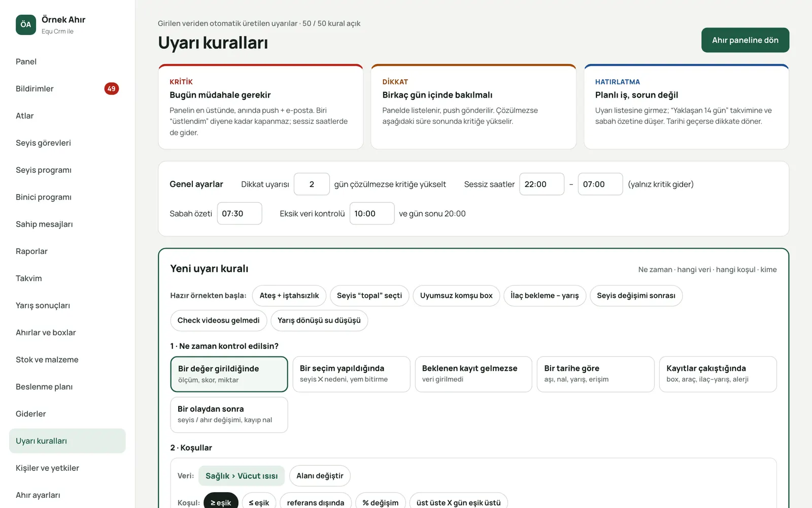The height and width of the screenshot is (508, 812).
Task: Edit the Eksik veri kontrolü time
Action: click(x=372, y=213)
